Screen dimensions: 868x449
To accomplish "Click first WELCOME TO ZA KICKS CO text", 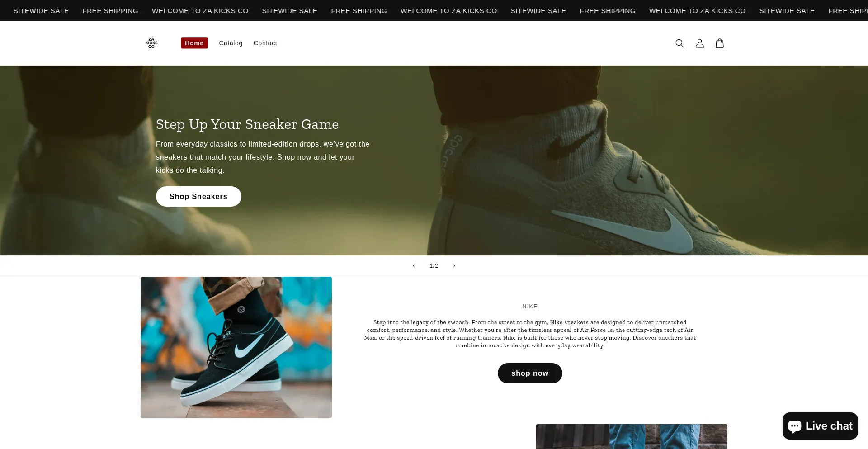I will 200,11.
